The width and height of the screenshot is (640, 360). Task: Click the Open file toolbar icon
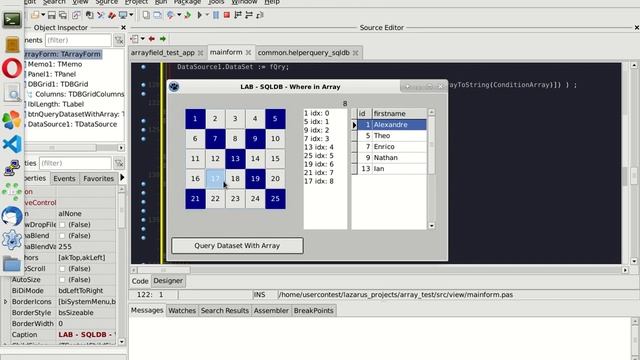pos(35,16)
